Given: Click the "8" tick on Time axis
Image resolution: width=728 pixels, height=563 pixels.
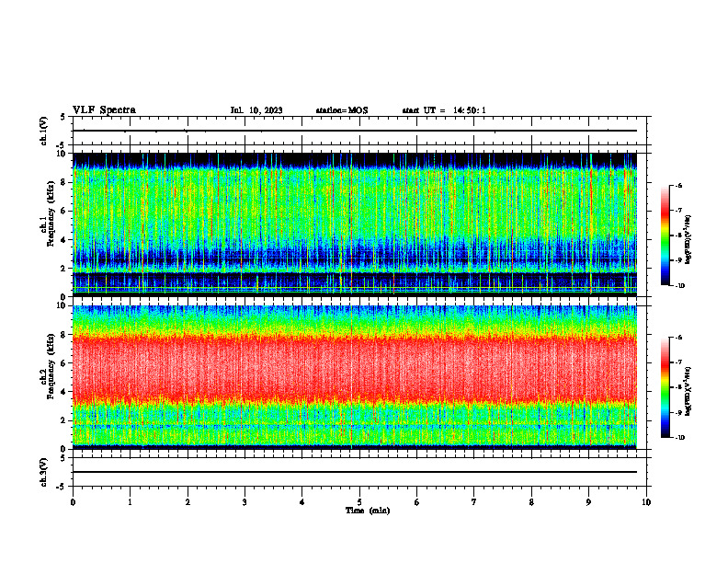Looking at the screenshot, I should pyautogui.click(x=531, y=502).
